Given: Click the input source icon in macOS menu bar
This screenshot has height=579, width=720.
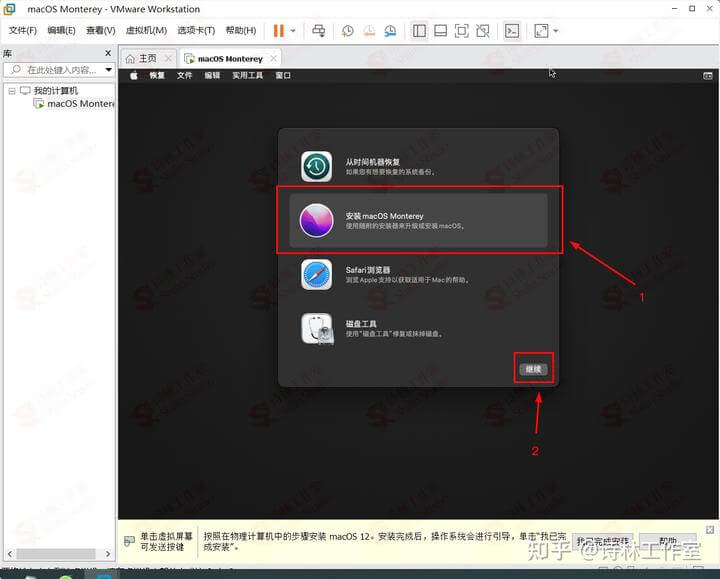Looking at the screenshot, I should point(708,76).
